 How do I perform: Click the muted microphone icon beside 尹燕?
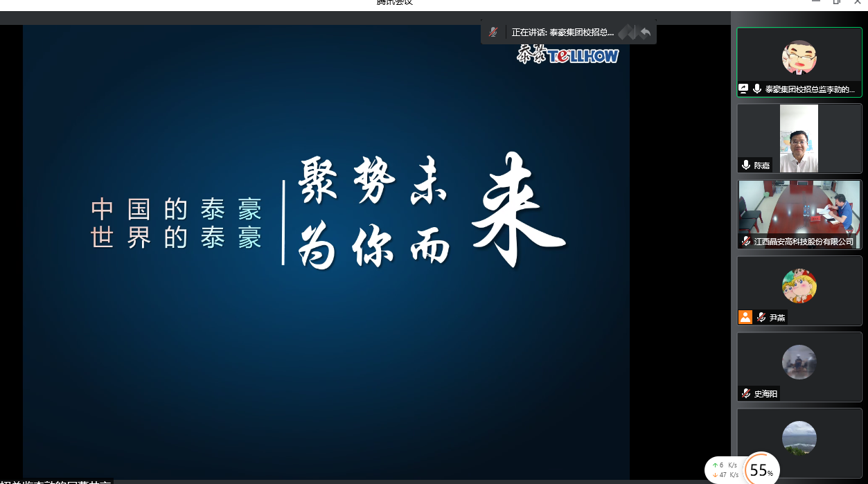click(761, 317)
